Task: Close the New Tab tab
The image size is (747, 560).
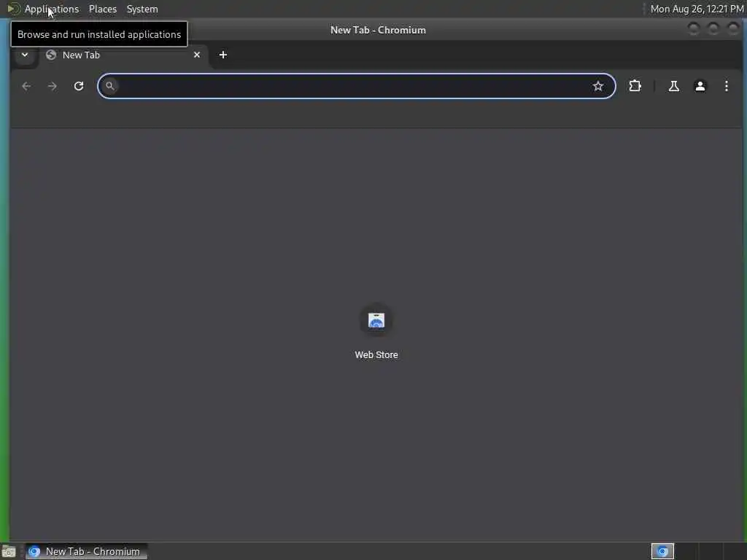Action: pos(197,55)
